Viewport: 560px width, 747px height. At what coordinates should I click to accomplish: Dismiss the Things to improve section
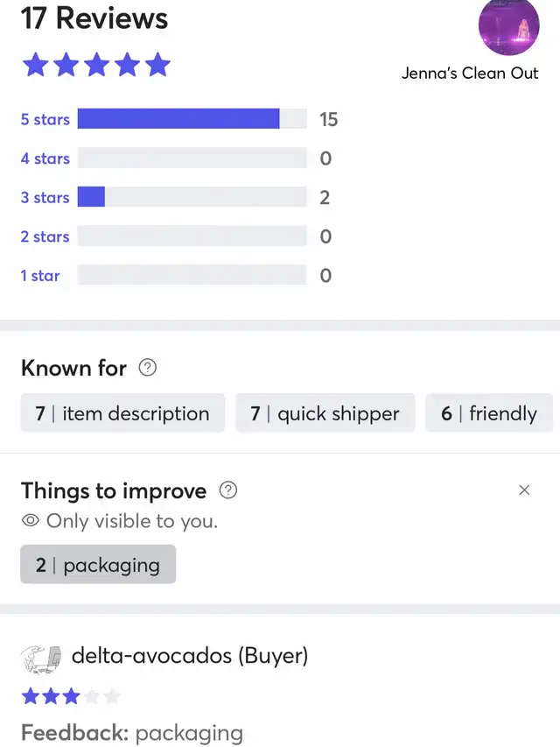524,490
